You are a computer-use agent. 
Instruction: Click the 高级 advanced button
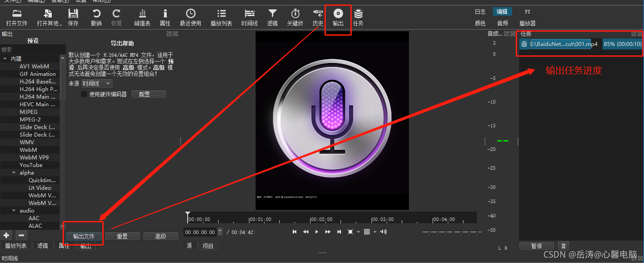161,236
